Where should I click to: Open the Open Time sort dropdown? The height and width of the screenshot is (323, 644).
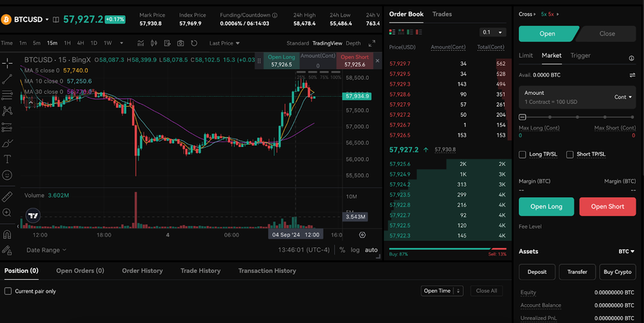pyautogui.click(x=442, y=290)
